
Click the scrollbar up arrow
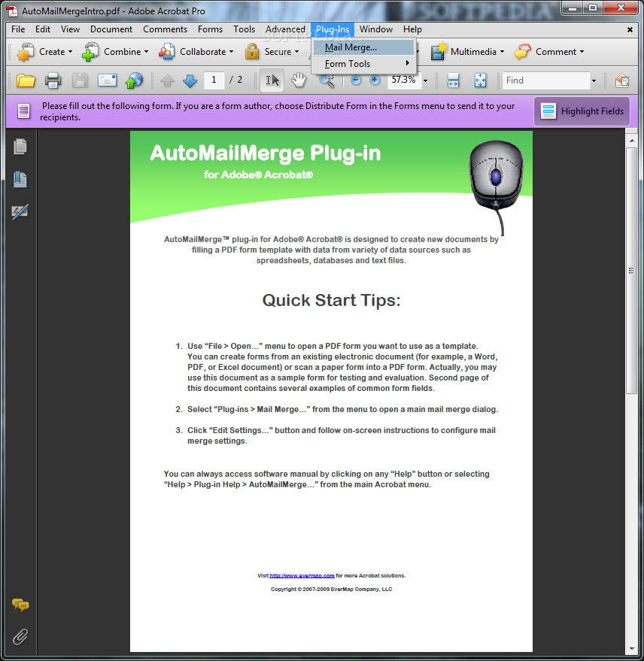[x=631, y=141]
